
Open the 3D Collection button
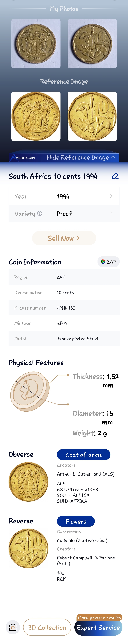[x=47, y=627]
